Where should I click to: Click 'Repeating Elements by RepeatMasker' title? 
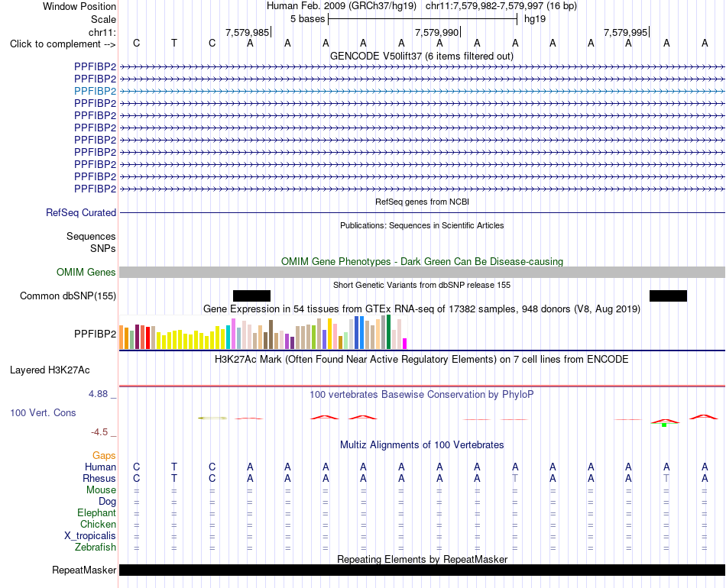point(423,559)
